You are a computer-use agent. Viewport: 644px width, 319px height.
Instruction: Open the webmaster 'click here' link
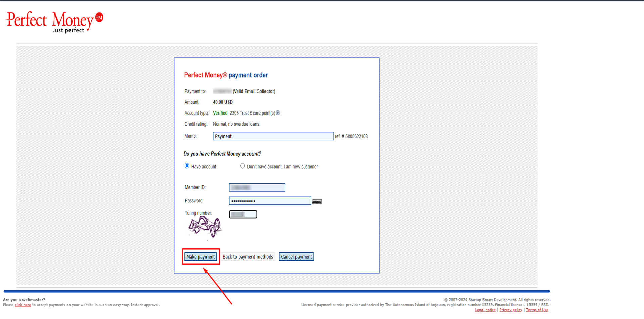[x=23, y=305]
